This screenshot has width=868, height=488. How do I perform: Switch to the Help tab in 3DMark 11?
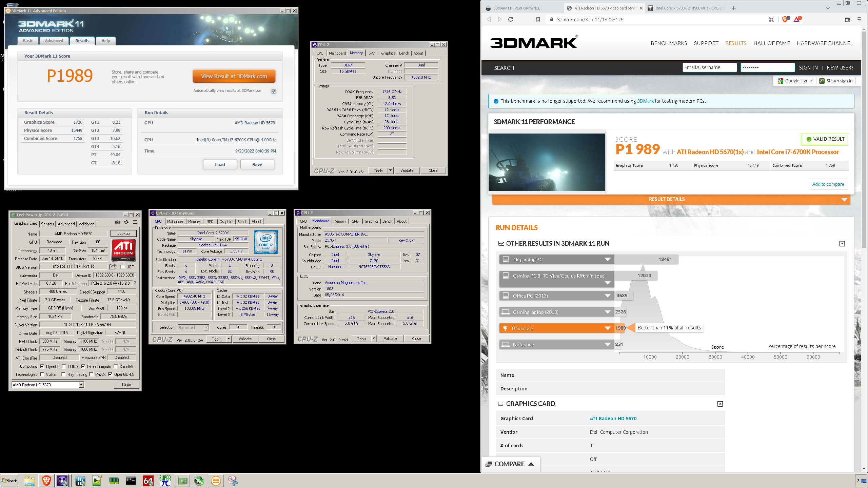[106, 41]
